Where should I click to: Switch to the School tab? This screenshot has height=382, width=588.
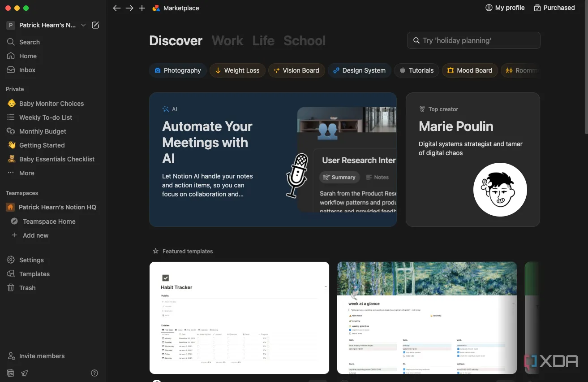pyautogui.click(x=304, y=41)
